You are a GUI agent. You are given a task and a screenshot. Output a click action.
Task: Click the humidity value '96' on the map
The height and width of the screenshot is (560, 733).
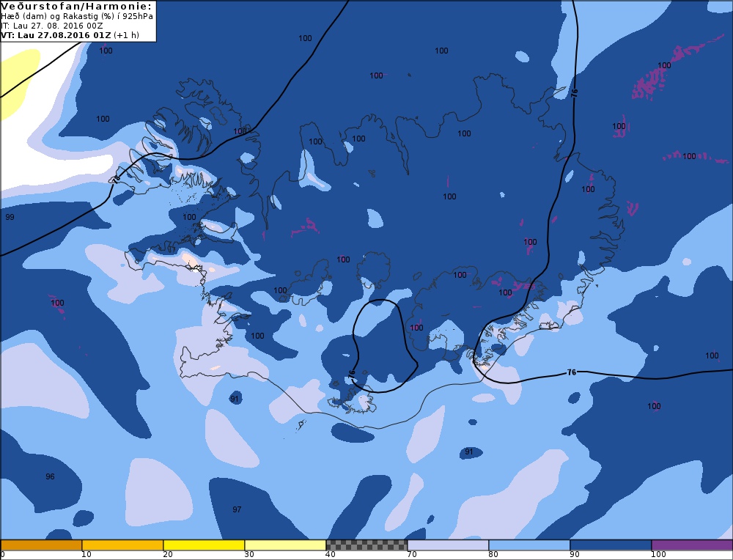point(50,476)
